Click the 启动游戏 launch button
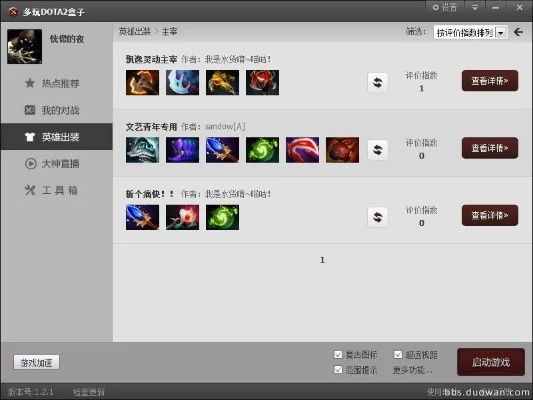This screenshot has width=533, height=400. 491,362
